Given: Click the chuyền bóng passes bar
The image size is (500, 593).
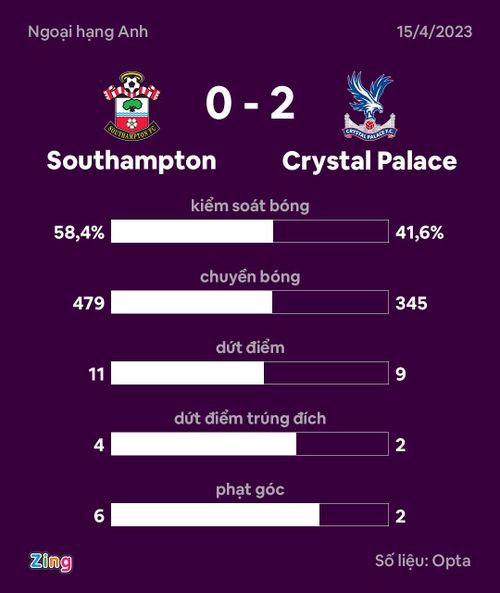Looking at the screenshot, I should 250,302.
